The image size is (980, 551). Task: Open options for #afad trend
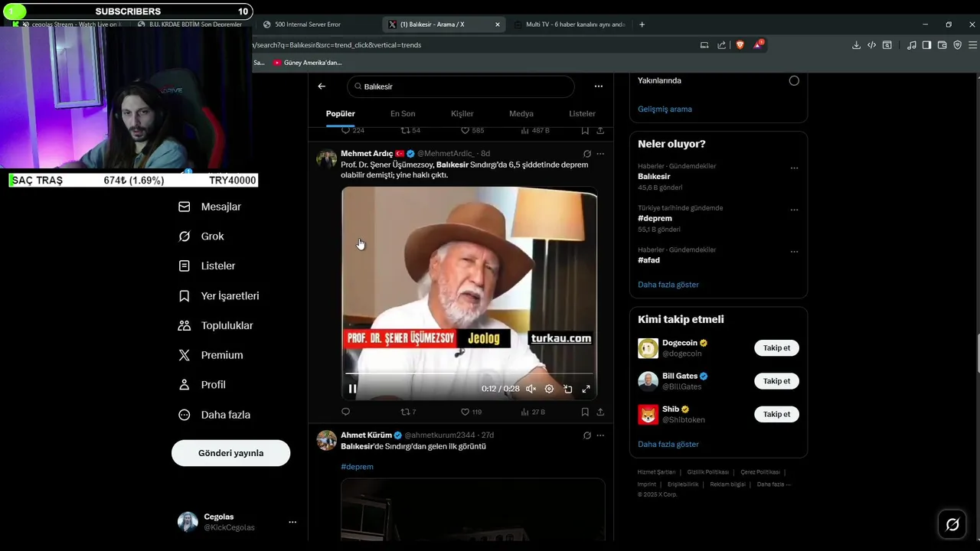coord(794,252)
